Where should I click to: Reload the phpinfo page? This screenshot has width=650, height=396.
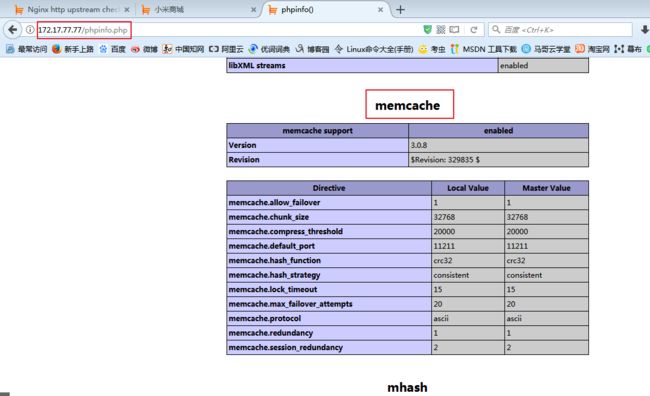click(474, 30)
